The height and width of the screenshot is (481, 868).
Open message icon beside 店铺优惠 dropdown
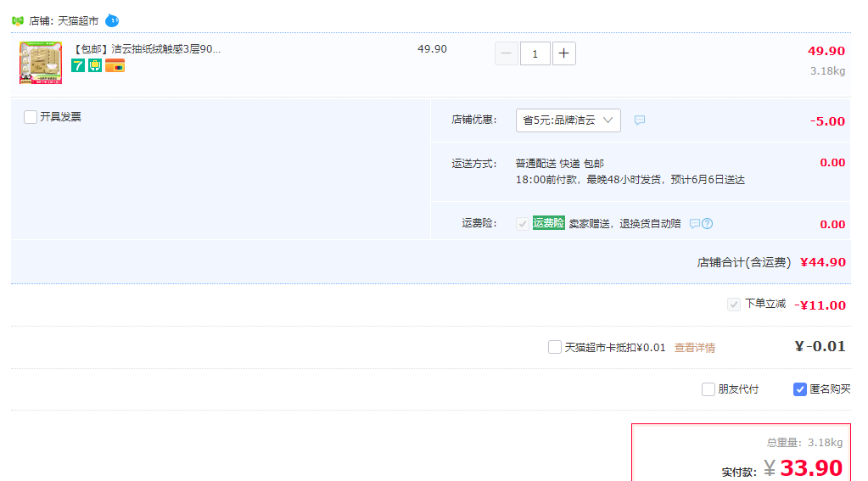[x=640, y=120]
